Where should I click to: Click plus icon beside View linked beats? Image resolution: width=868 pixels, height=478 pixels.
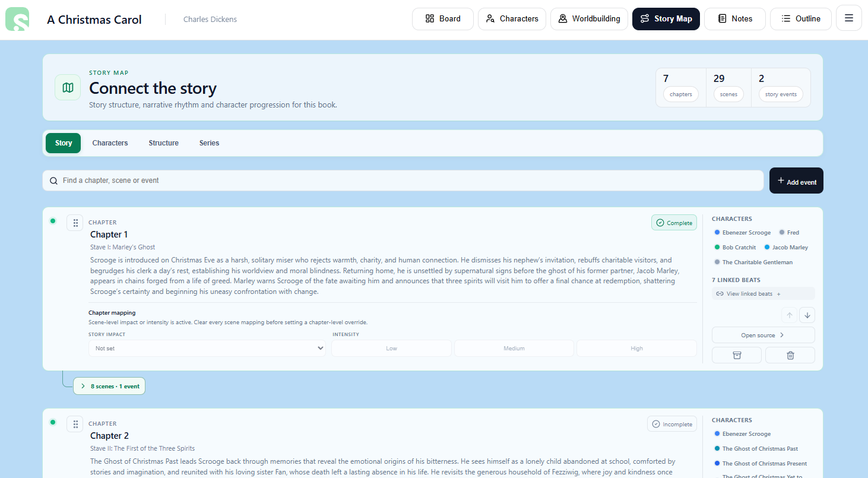[x=779, y=294]
